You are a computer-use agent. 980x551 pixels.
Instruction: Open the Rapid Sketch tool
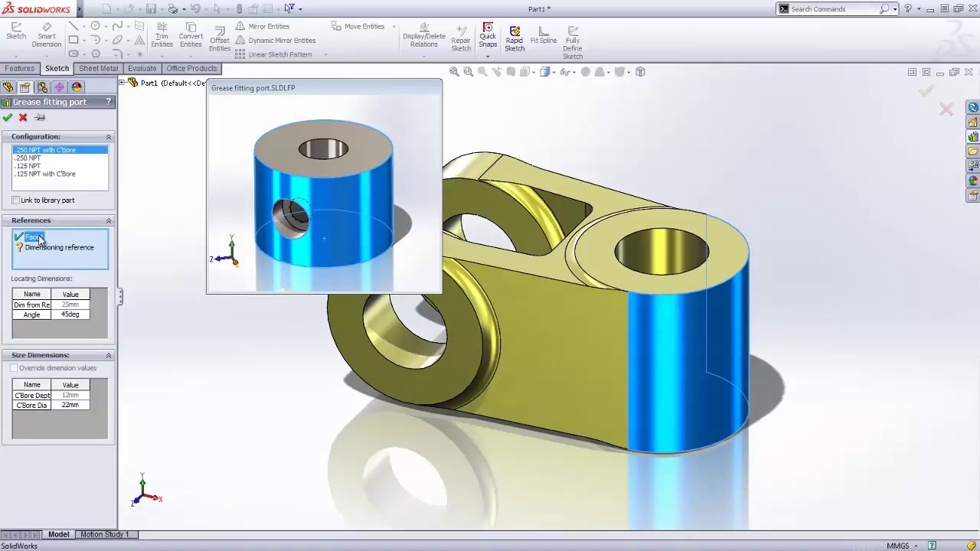pyautogui.click(x=514, y=38)
